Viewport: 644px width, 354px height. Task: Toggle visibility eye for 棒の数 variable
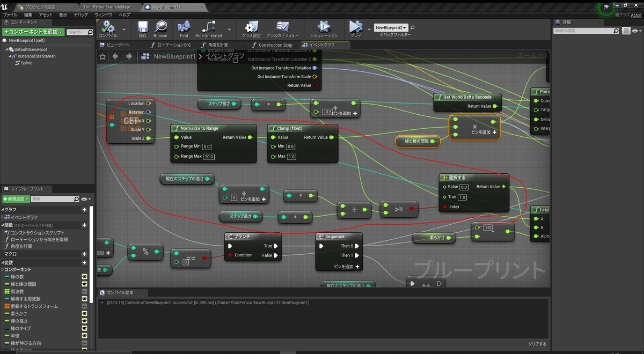(x=84, y=277)
